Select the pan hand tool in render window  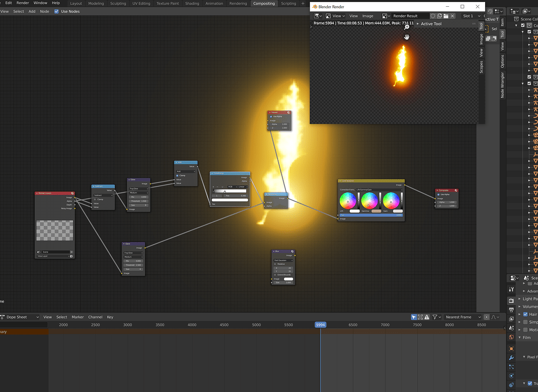click(x=407, y=37)
